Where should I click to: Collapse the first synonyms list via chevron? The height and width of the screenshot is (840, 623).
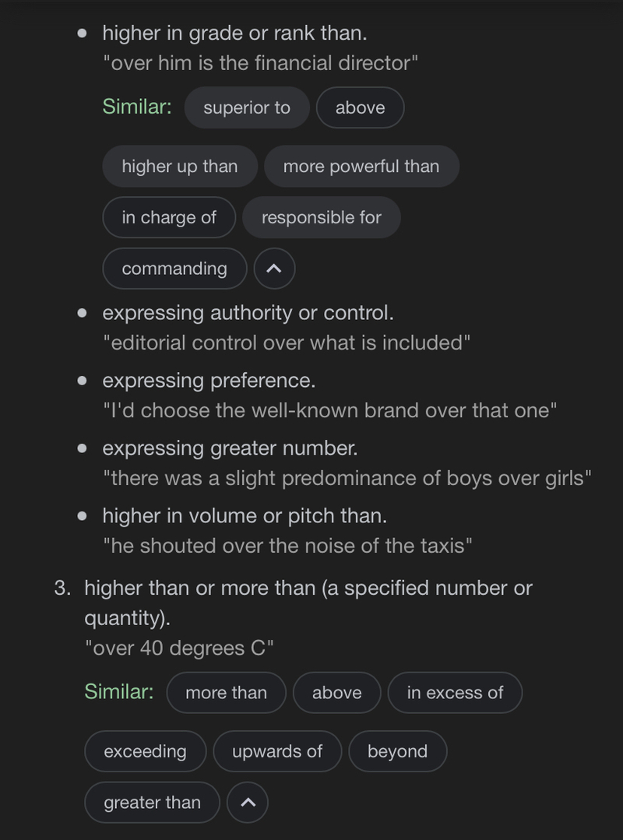(x=275, y=269)
